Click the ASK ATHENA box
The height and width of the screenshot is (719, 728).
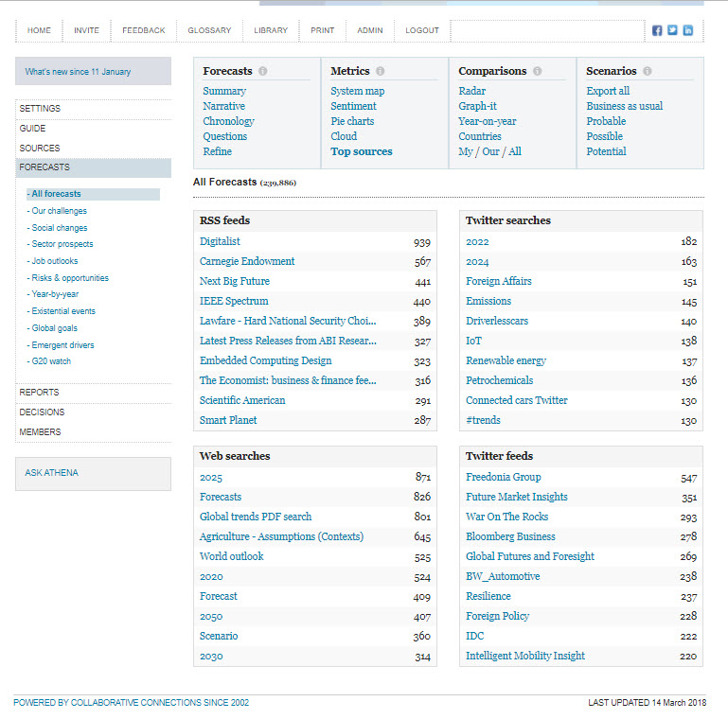click(93, 474)
